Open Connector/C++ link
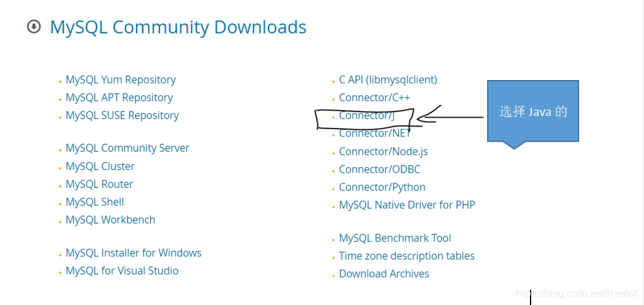The width and height of the screenshot is (644, 305). coord(374,98)
